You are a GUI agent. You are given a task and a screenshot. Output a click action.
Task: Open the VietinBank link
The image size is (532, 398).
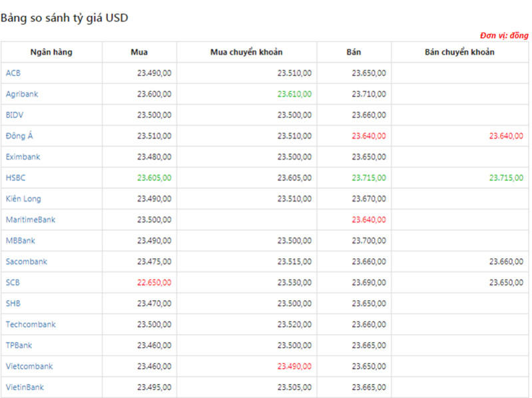point(25,387)
